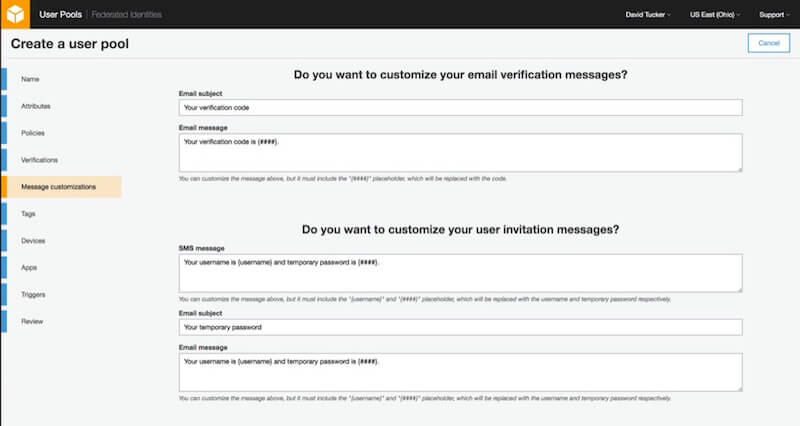
Task: Click the 'Your temporary password' subject field
Action: tap(460, 327)
